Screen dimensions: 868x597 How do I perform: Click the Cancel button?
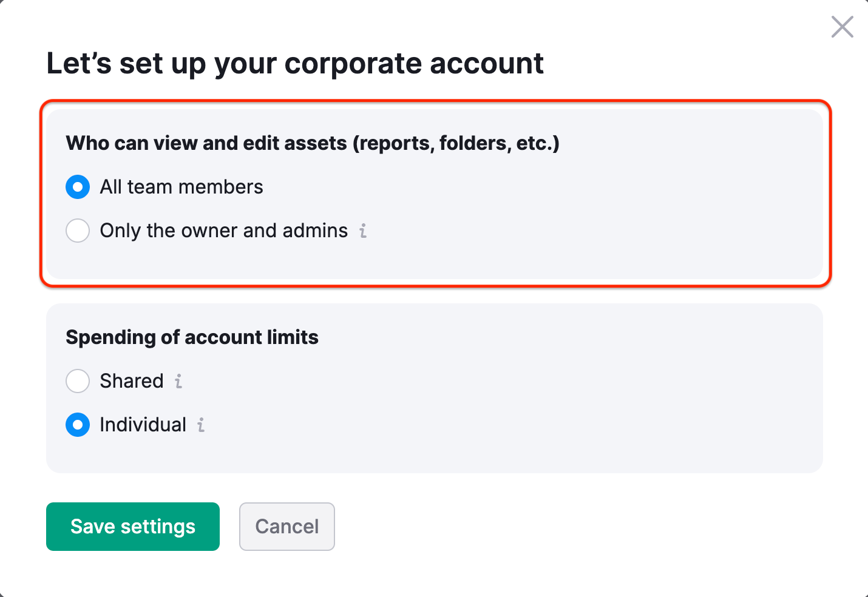click(x=287, y=527)
